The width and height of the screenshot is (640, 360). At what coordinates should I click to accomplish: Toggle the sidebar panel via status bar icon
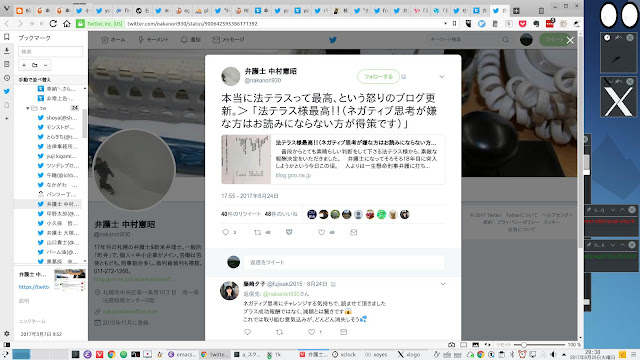pos(7,344)
